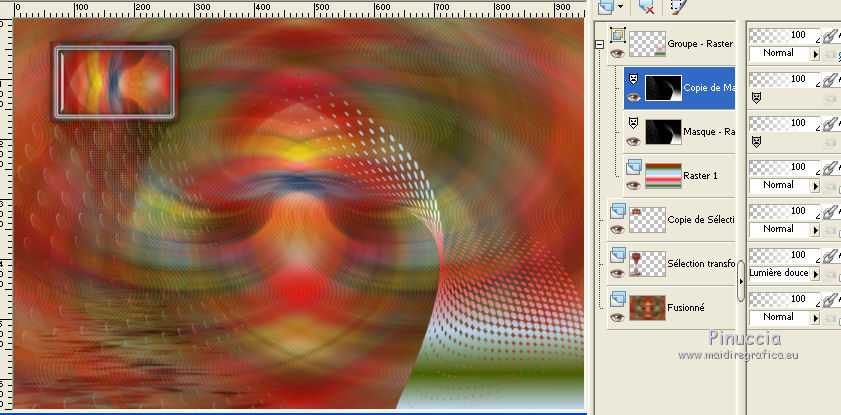Adjust opacity slider of Masque - Raster layer

[784, 123]
